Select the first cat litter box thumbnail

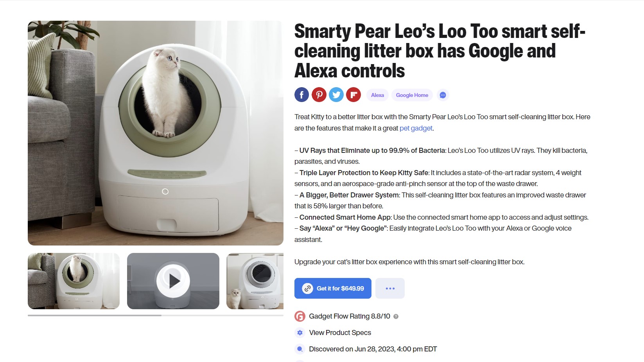[x=74, y=281]
